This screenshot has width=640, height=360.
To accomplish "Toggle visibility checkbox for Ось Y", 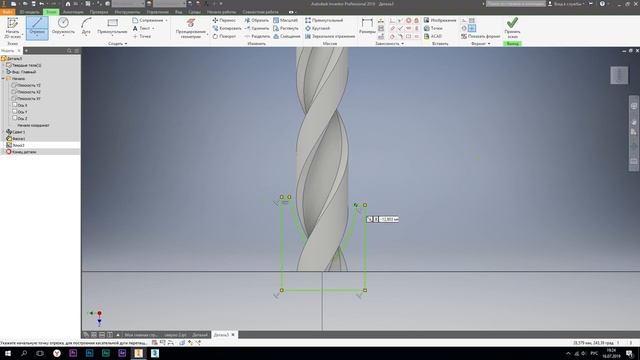I will 15,111.
